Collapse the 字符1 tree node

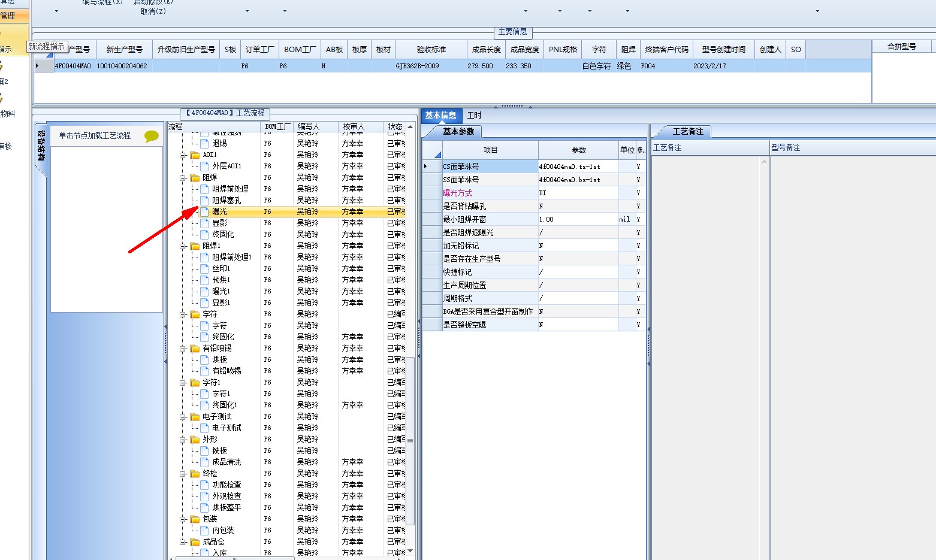point(183,383)
